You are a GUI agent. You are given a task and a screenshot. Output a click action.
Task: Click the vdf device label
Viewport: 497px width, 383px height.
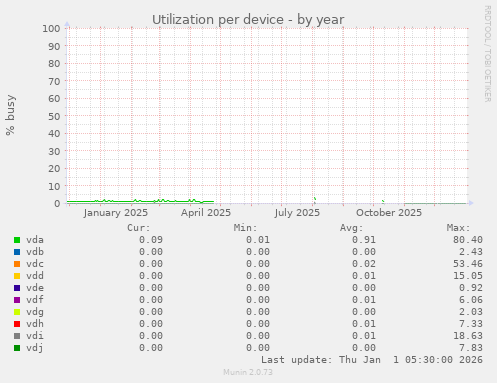click(x=35, y=300)
